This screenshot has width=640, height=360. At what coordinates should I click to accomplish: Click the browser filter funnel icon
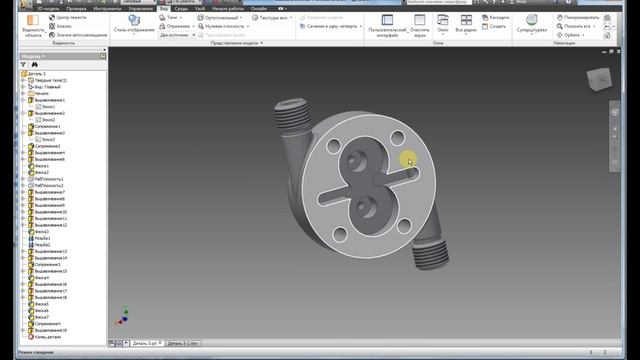pos(23,64)
